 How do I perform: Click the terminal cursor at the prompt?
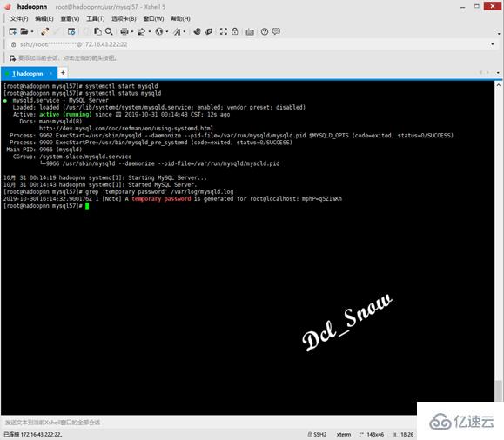(x=87, y=206)
